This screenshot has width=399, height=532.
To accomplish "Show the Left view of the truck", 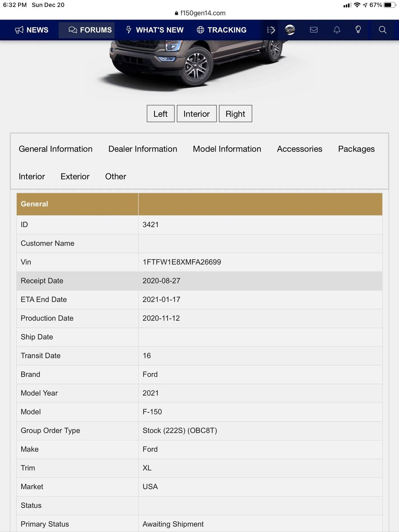I will (x=160, y=114).
